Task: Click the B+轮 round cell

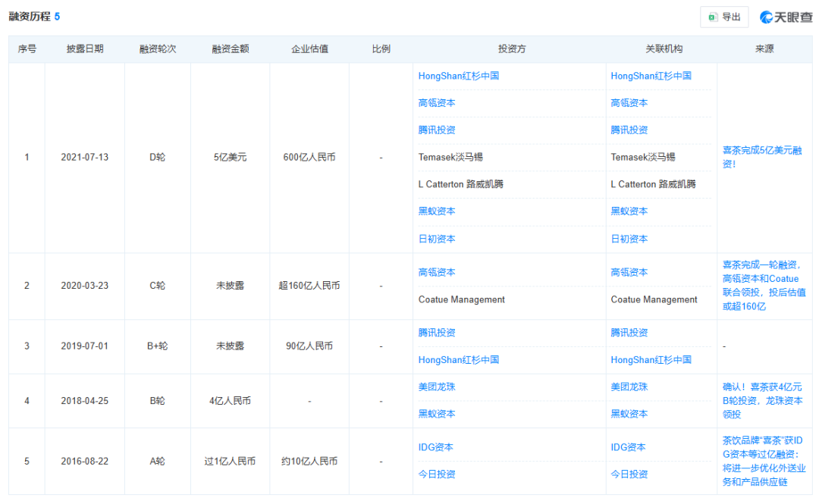Action: (157, 346)
